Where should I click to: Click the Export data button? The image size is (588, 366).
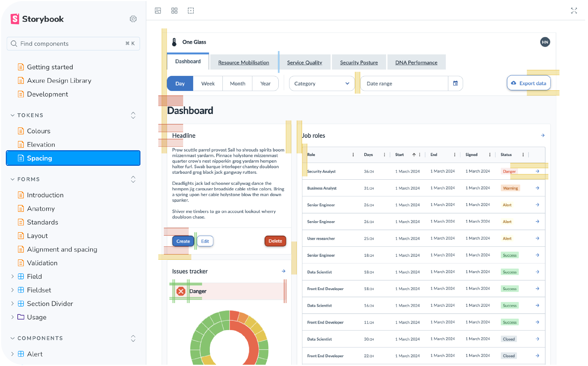click(x=529, y=83)
